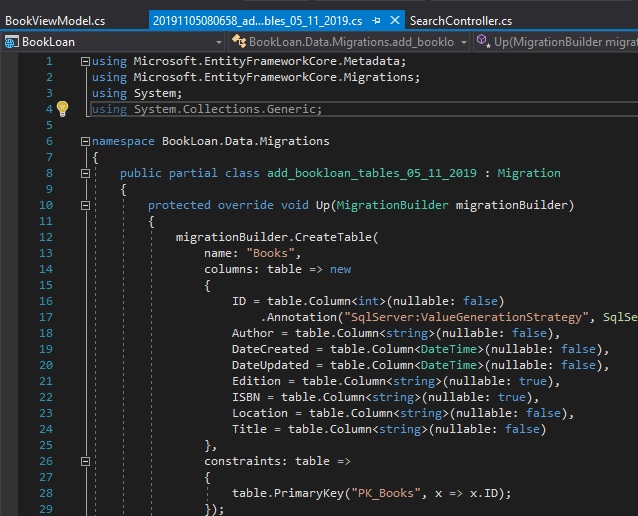
Task: Click the DateCreated column name
Action: tap(270, 349)
